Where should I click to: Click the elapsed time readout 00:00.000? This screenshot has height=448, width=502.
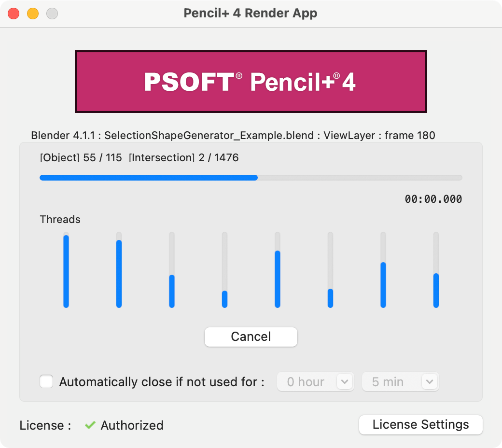tap(433, 199)
